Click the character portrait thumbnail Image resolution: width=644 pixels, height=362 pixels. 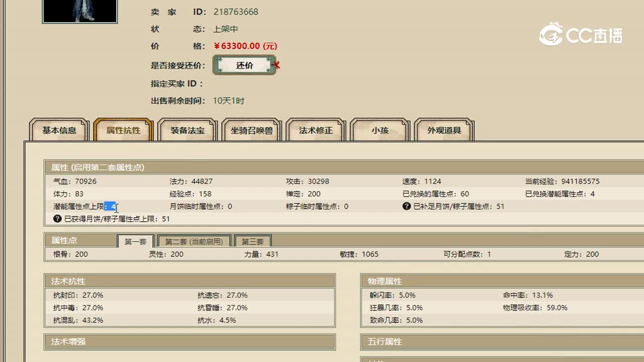[79, 11]
